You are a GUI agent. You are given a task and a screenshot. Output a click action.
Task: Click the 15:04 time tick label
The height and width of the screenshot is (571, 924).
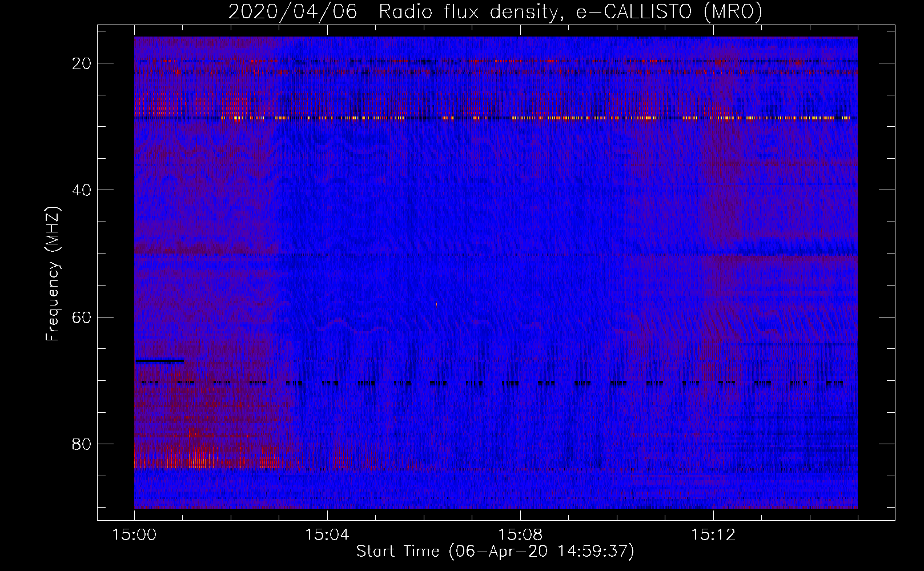(x=327, y=535)
